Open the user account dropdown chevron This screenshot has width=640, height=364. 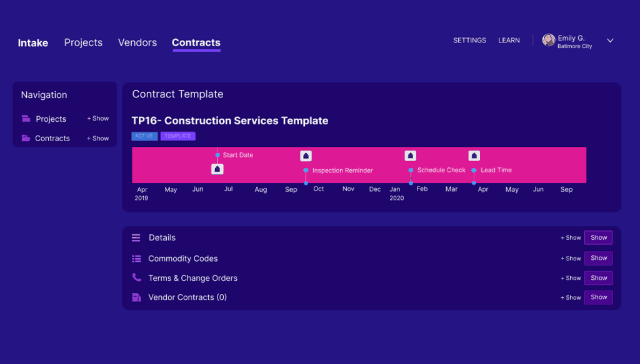click(x=611, y=41)
